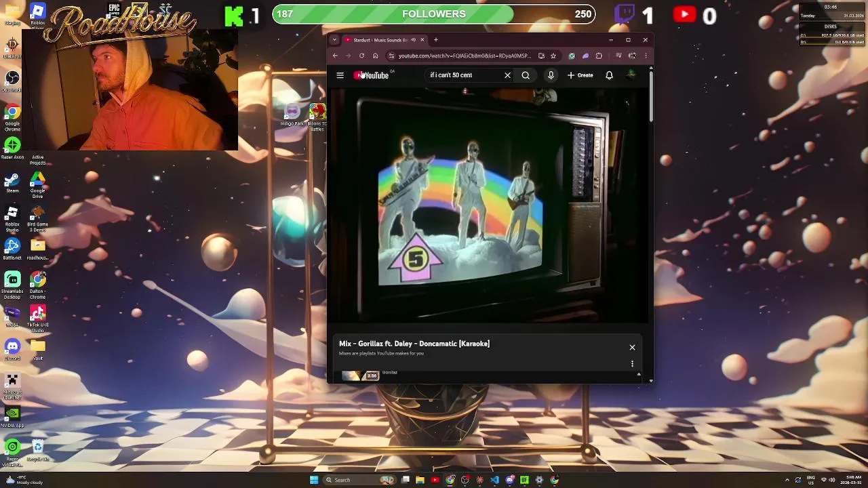This screenshot has width=868, height=488.
Task: Click the Create button on YouTube
Action: coord(580,75)
